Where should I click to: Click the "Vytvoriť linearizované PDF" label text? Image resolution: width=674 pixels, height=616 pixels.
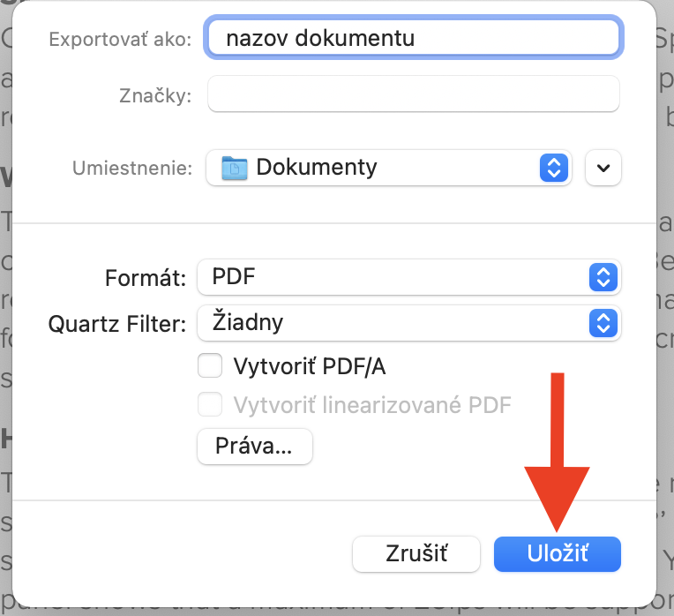coord(372,405)
